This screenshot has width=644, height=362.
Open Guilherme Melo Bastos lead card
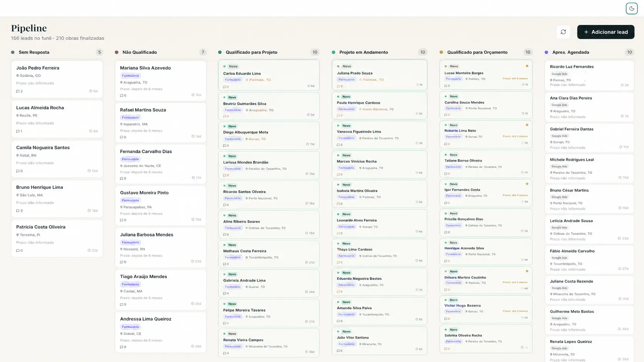(589, 320)
